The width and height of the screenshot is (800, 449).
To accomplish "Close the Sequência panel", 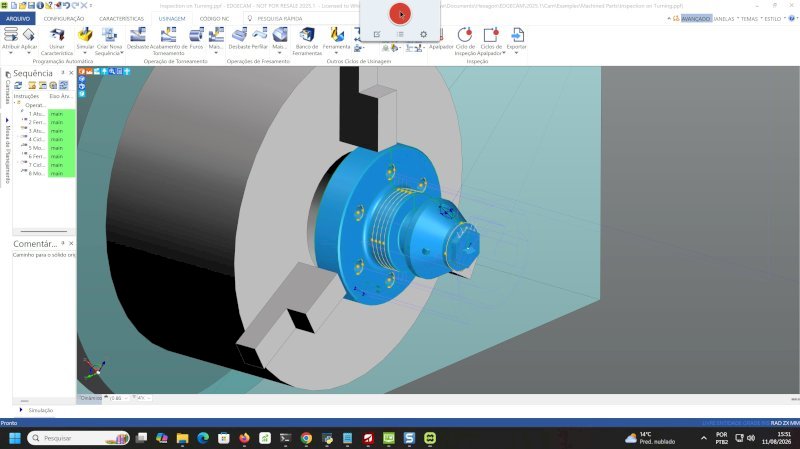I will [x=71, y=73].
